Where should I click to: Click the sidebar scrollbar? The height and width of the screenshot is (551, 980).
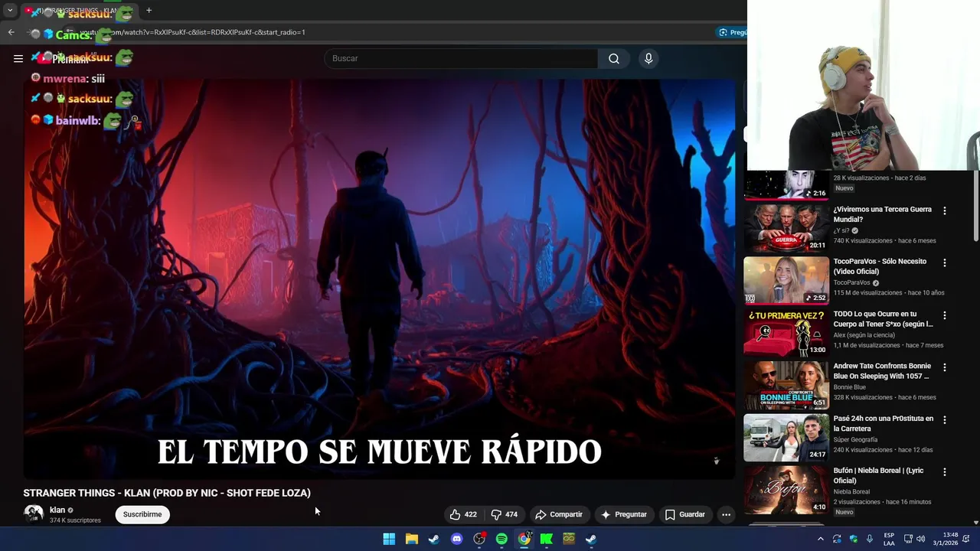(976, 207)
